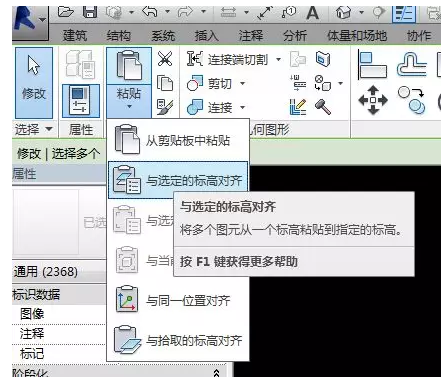Open the Cope dropdown arrow
This screenshot has height=381, width=447.
click(x=278, y=60)
